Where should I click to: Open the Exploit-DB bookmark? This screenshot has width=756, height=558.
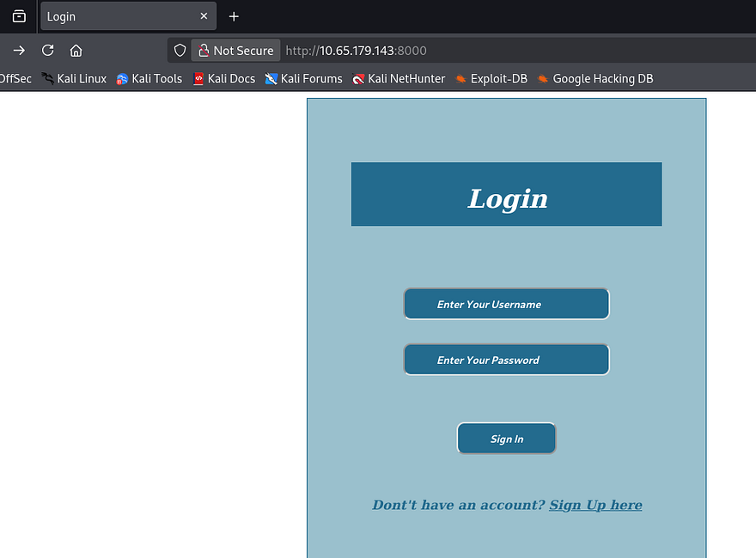click(491, 79)
